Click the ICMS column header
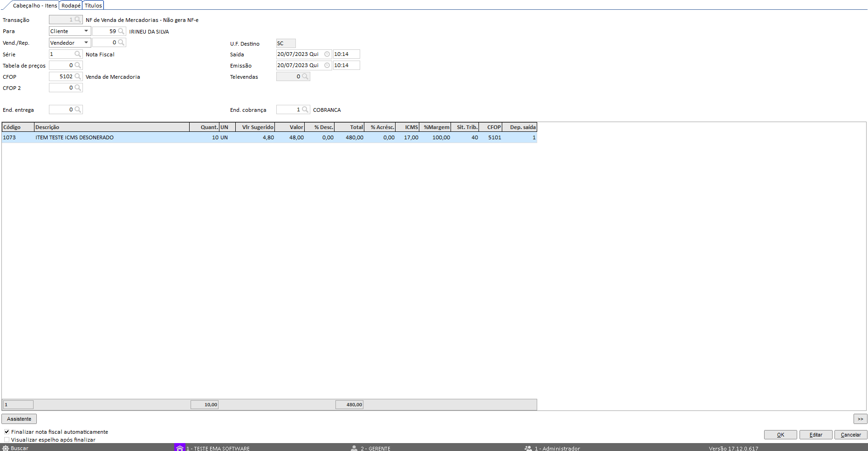Viewport: 868px width, 451px height. 408,127
